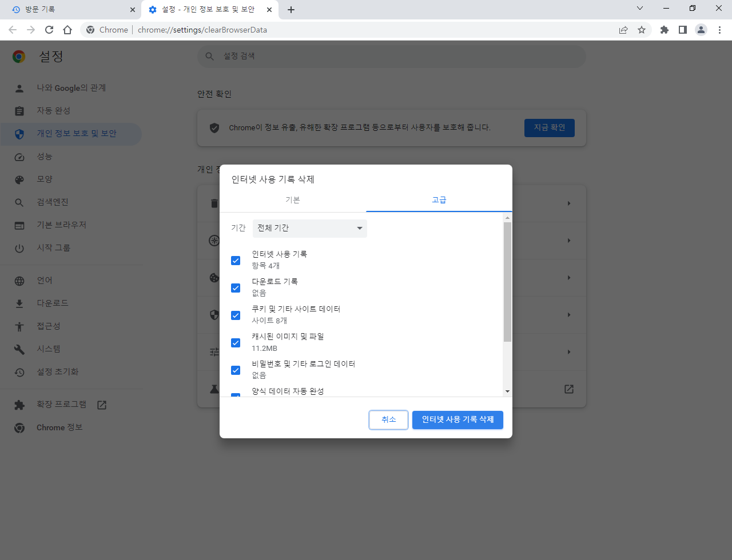Image resolution: width=732 pixels, height=560 pixels.
Task: Switch to the 기본 tab in dialog
Action: [x=293, y=200]
